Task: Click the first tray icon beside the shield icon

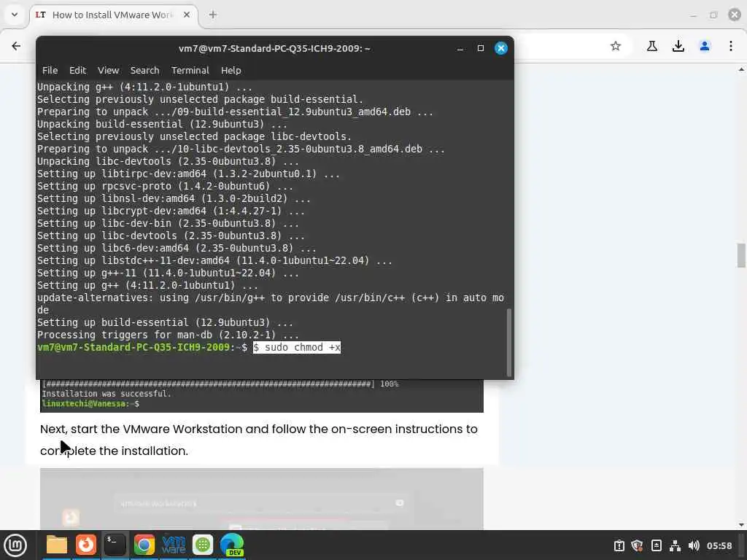Action: pyautogui.click(x=619, y=545)
